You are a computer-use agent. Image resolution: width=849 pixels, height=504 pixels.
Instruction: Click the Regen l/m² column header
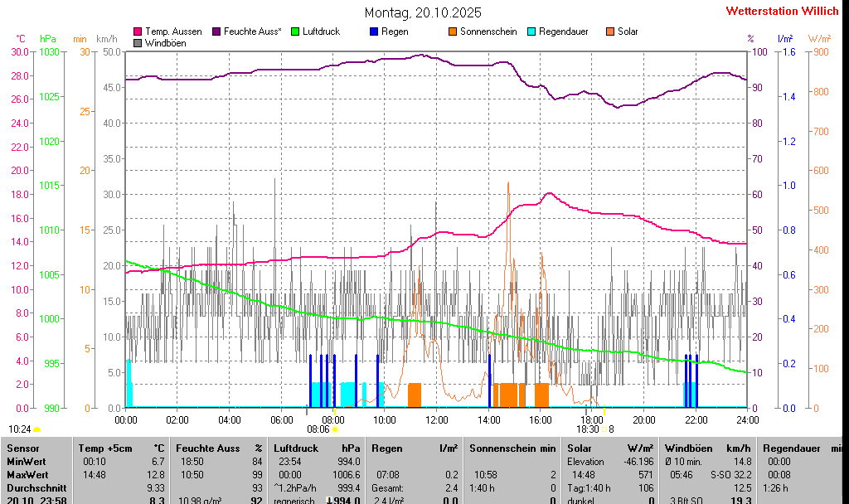415,448
